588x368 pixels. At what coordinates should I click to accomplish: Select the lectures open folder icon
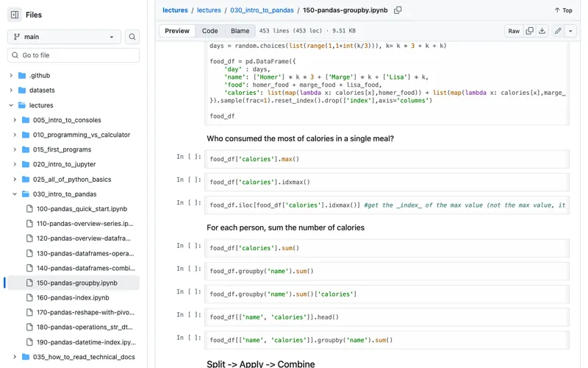(22, 105)
